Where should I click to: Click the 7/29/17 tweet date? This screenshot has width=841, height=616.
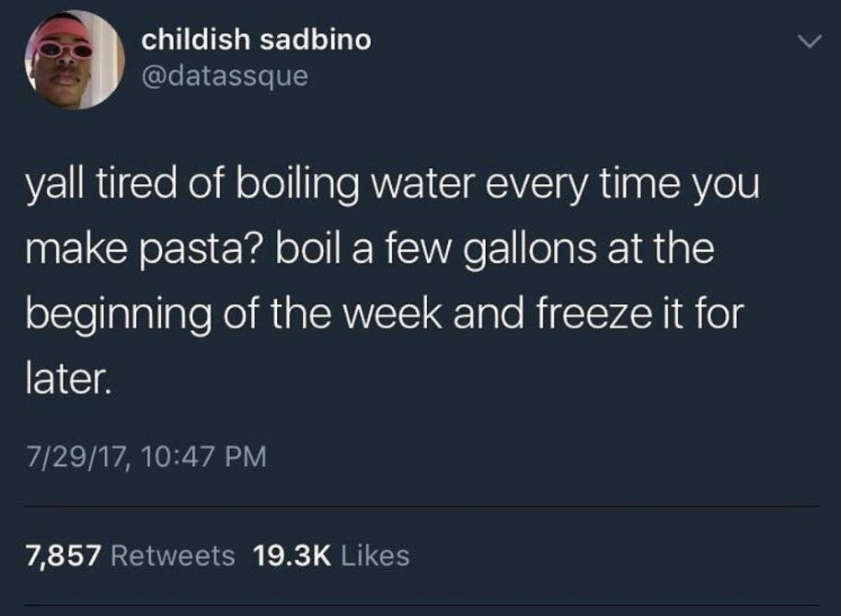77,458
